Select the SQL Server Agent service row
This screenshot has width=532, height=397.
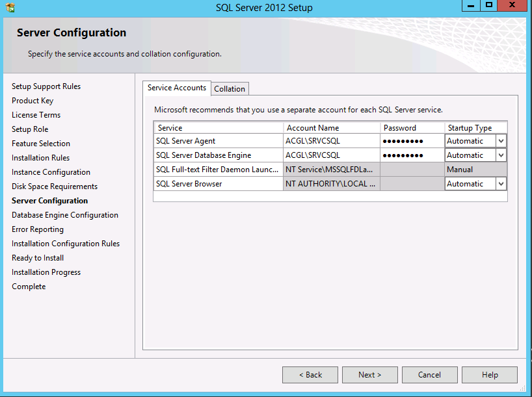point(330,141)
